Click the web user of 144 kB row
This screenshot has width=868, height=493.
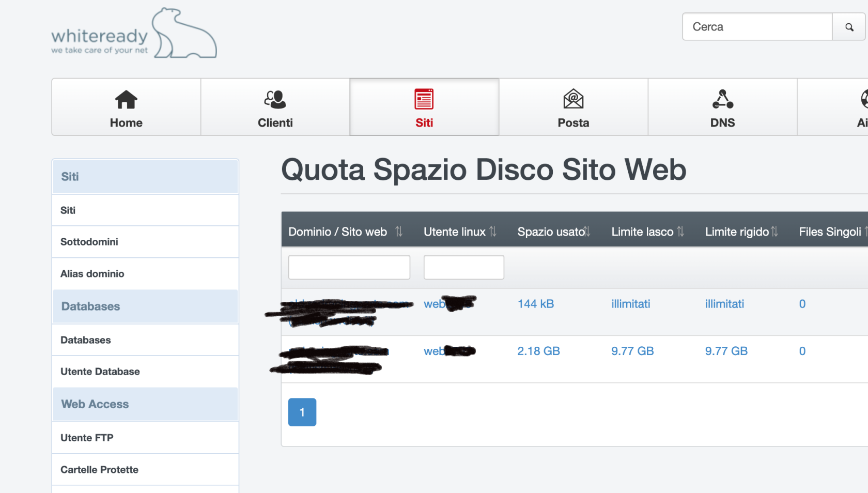click(450, 304)
